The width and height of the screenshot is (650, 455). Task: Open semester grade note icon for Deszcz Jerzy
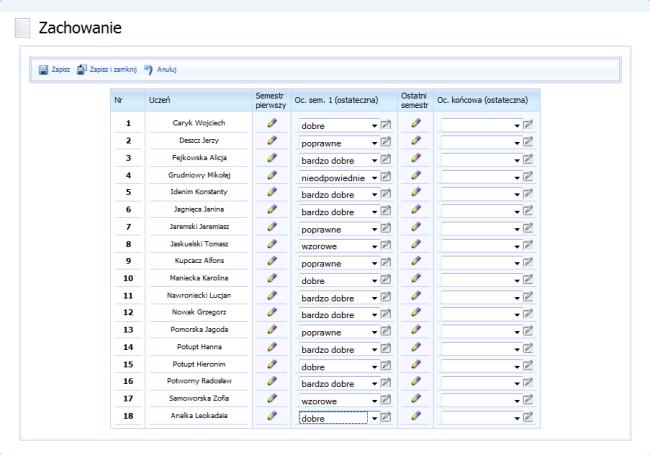click(386, 142)
